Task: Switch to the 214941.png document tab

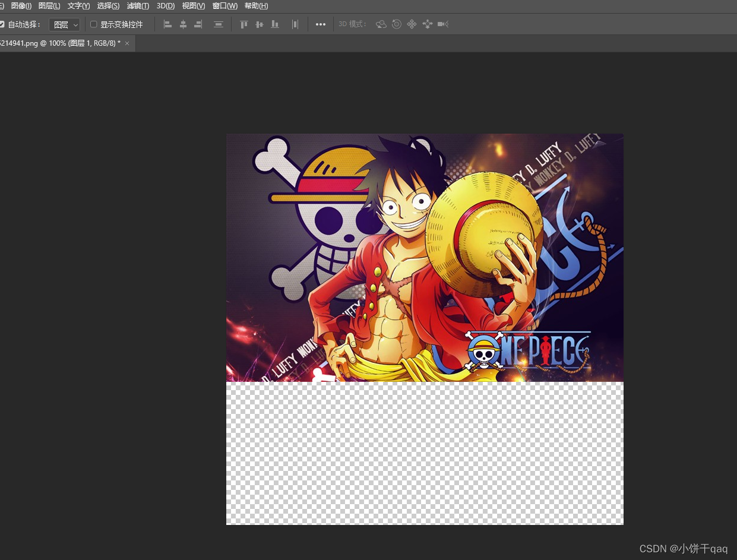Action: tap(59, 43)
